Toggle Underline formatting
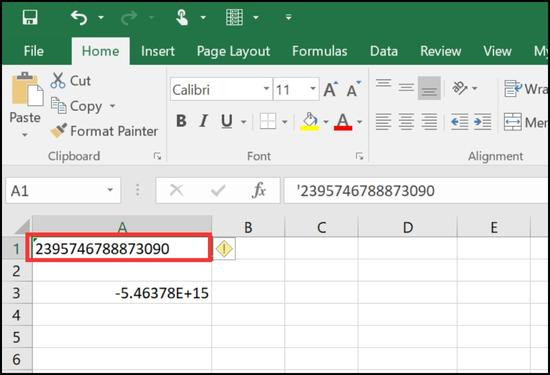 click(227, 121)
